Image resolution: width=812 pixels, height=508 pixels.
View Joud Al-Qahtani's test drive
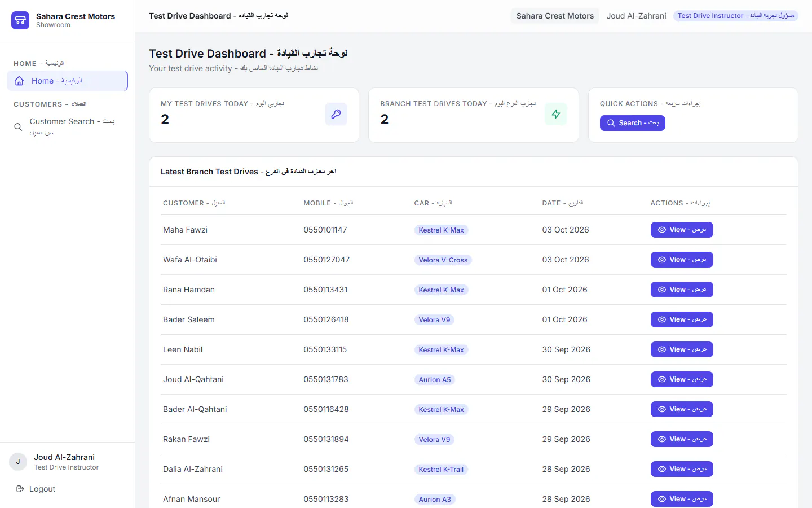[682, 379]
